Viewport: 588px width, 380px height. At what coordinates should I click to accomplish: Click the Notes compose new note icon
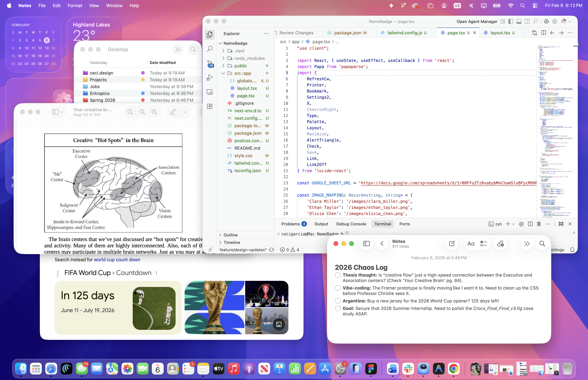pos(452,244)
